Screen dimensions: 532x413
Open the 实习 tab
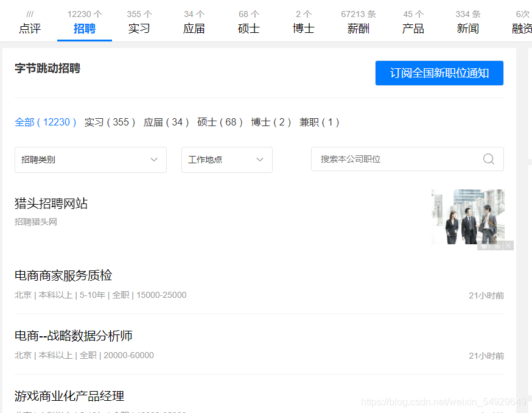pyautogui.click(x=139, y=23)
